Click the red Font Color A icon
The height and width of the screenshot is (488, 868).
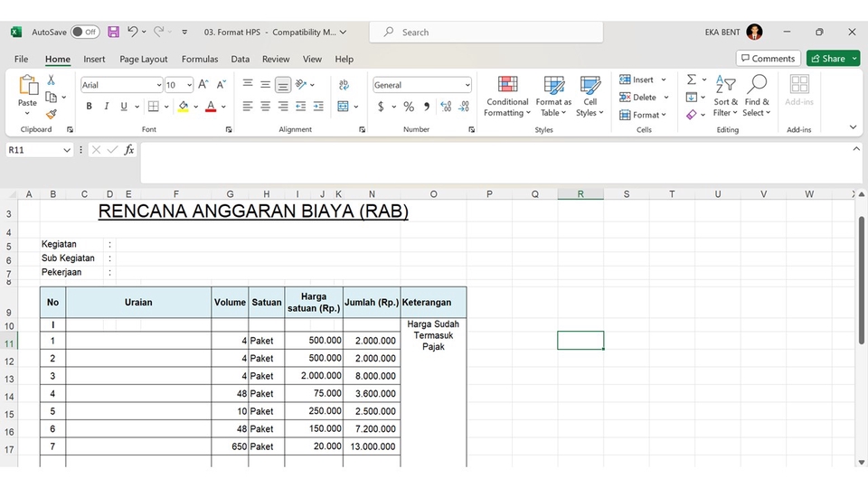211,107
